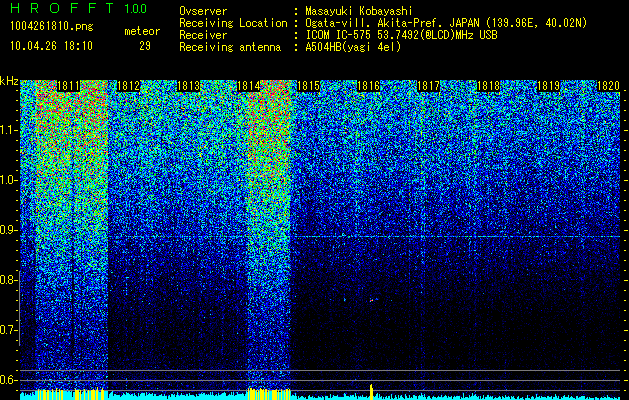This screenshot has height=400, width=629.
Task: Click the HROFFT title text
Action: (x=62, y=8)
